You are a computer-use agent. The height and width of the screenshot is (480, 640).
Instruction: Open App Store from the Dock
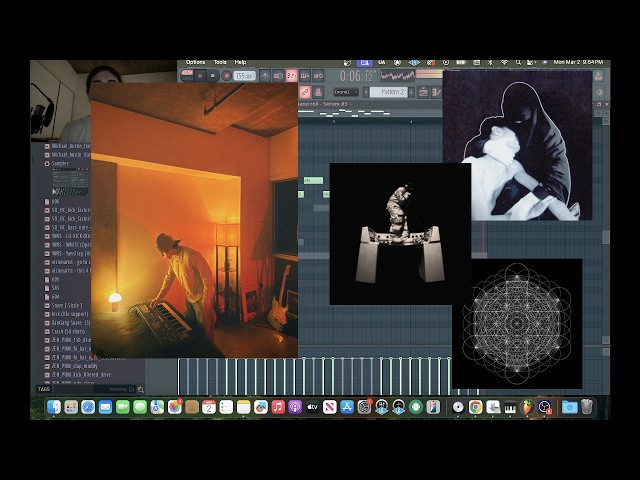click(347, 407)
